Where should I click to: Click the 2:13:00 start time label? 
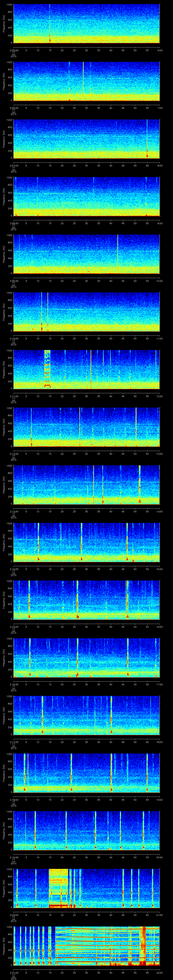coord(14,511)
